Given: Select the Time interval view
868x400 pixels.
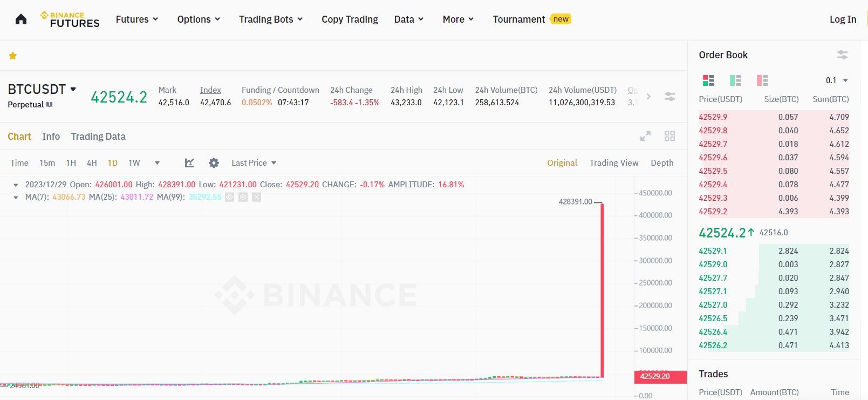Looking at the screenshot, I should pos(19,163).
